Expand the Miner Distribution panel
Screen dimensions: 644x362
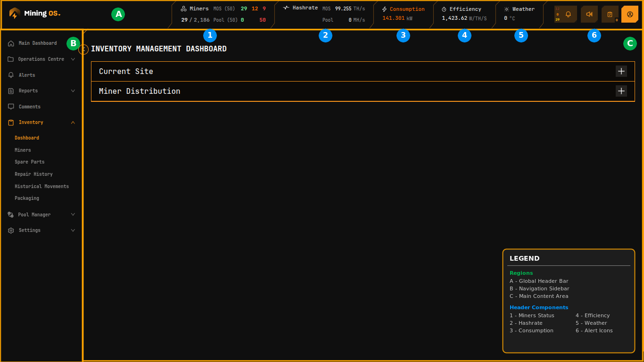tap(621, 91)
